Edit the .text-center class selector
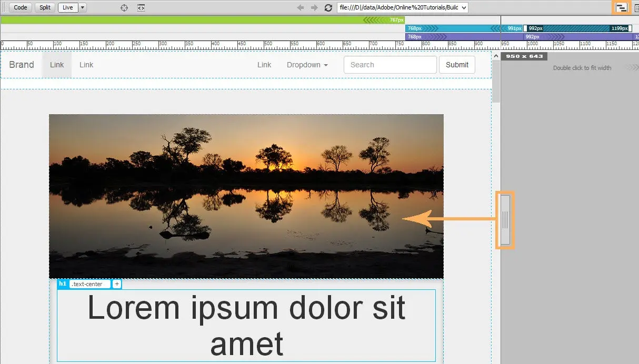This screenshot has height=364, width=639. click(x=90, y=284)
